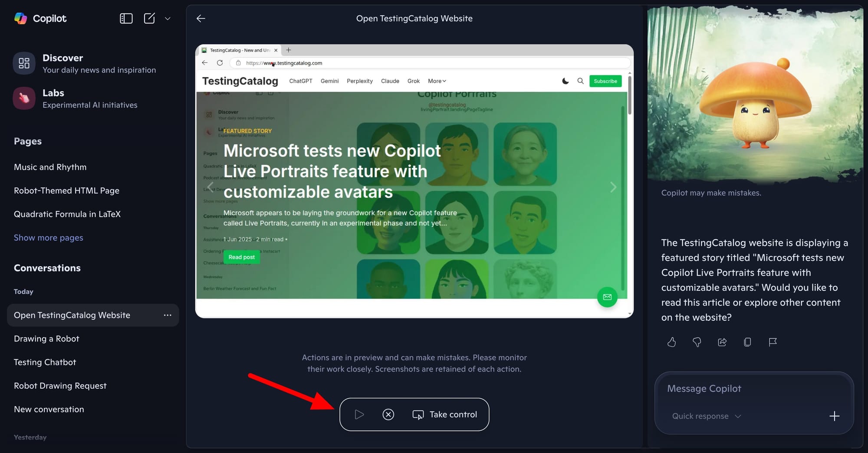Open options for Open TestingCatalog Website conversation
Image resolution: width=868 pixels, height=453 pixels.
click(168, 315)
